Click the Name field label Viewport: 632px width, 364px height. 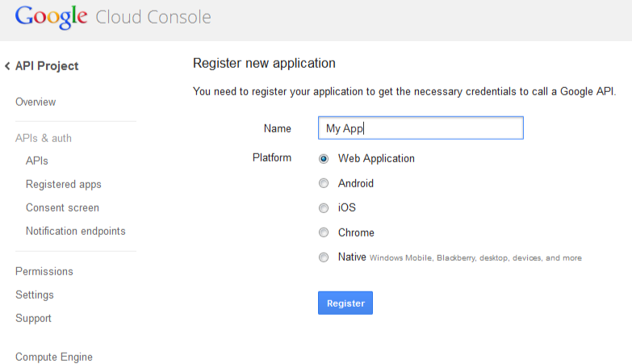pos(278,128)
